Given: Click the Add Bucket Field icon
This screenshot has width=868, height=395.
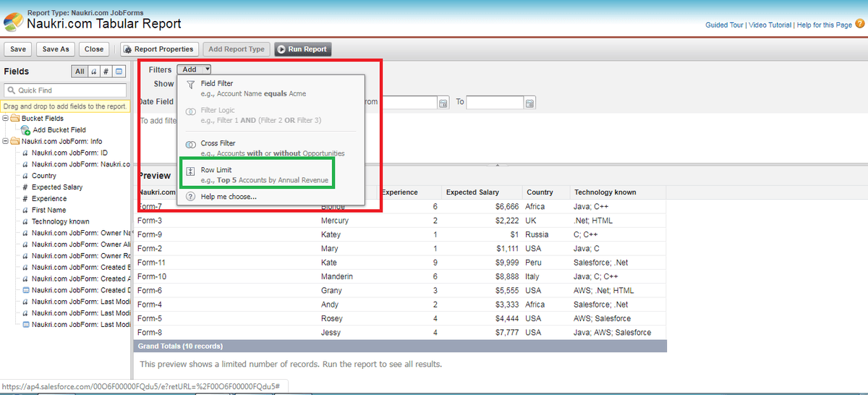Looking at the screenshot, I should [25, 130].
